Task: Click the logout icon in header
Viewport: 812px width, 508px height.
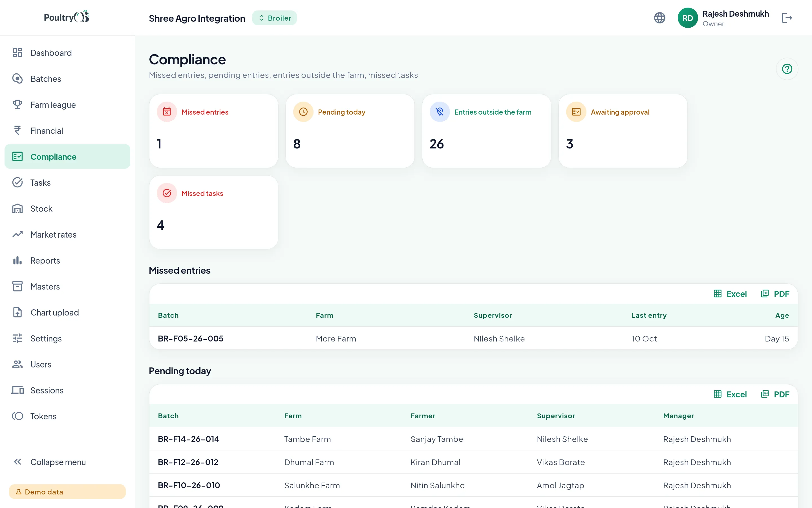Action: (787, 18)
